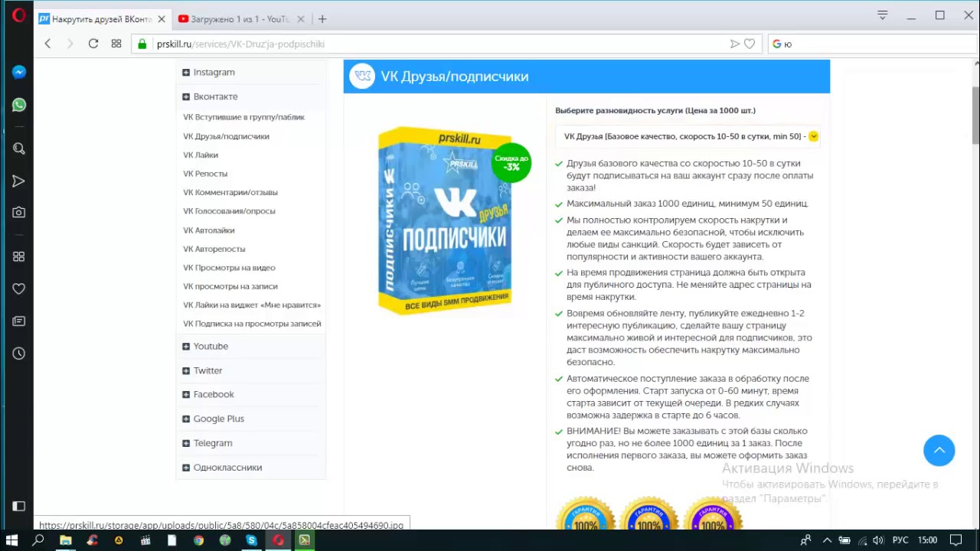Reload the current page

93,44
